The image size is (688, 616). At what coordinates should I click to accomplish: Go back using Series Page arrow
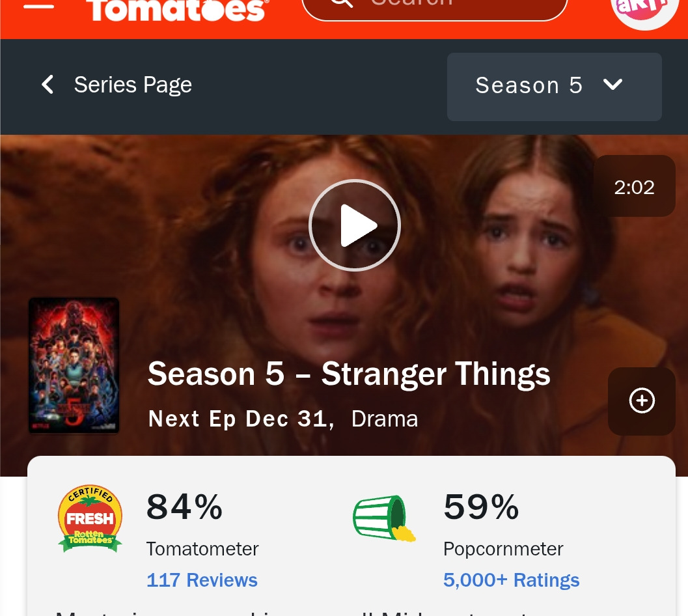[48, 84]
